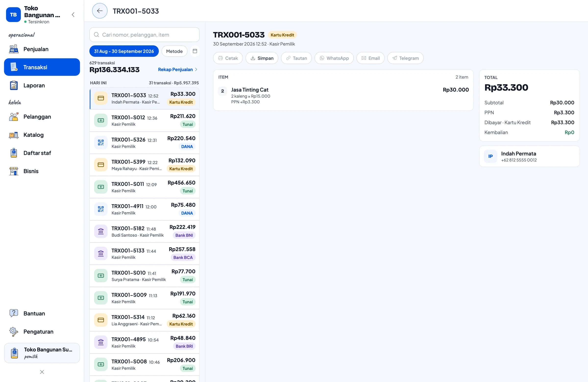The image size is (588, 382).
Task: Open the Penjualan cash register icon
Action: 14,49
